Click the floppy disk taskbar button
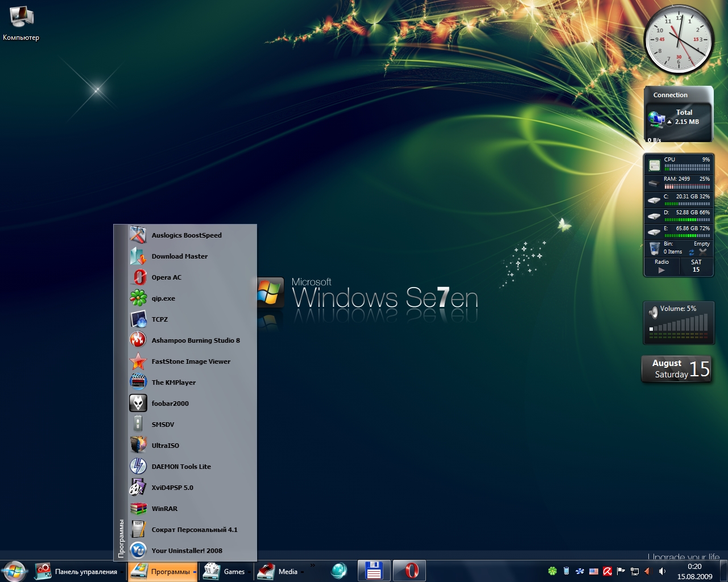Image resolution: width=728 pixels, height=582 pixels. 374,571
